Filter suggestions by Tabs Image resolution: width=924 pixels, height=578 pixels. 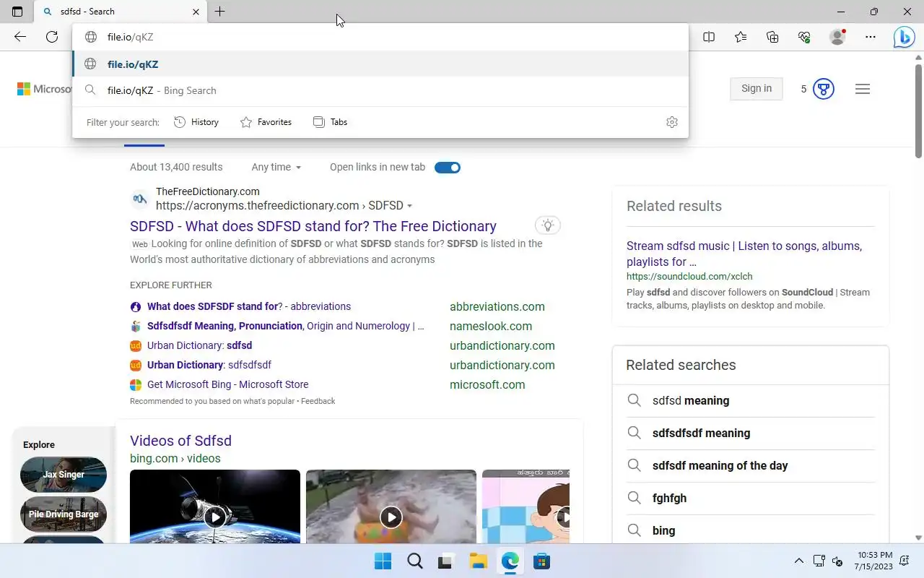[x=330, y=122]
